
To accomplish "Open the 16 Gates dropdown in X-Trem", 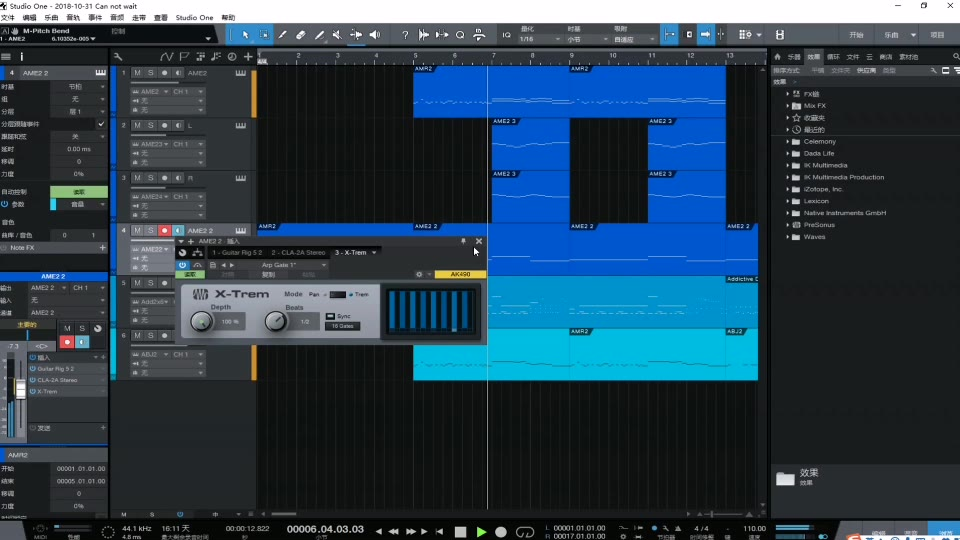I will pos(343,326).
